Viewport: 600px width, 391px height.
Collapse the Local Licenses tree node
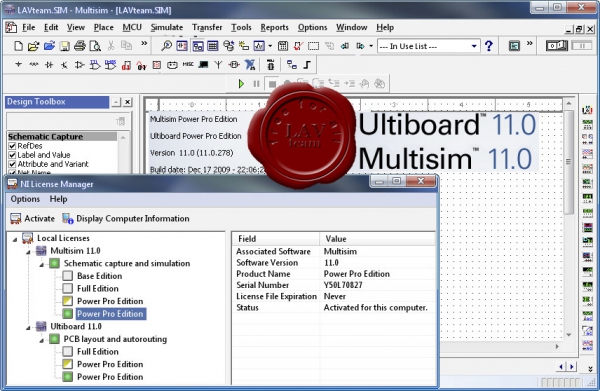point(15,239)
